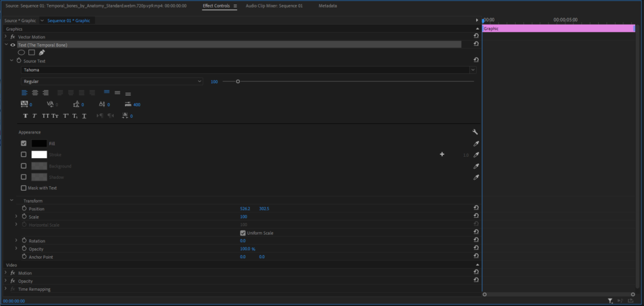Screen dimensions: 644x306
Task: Enable the Shadow checkbox
Action: 24,177
